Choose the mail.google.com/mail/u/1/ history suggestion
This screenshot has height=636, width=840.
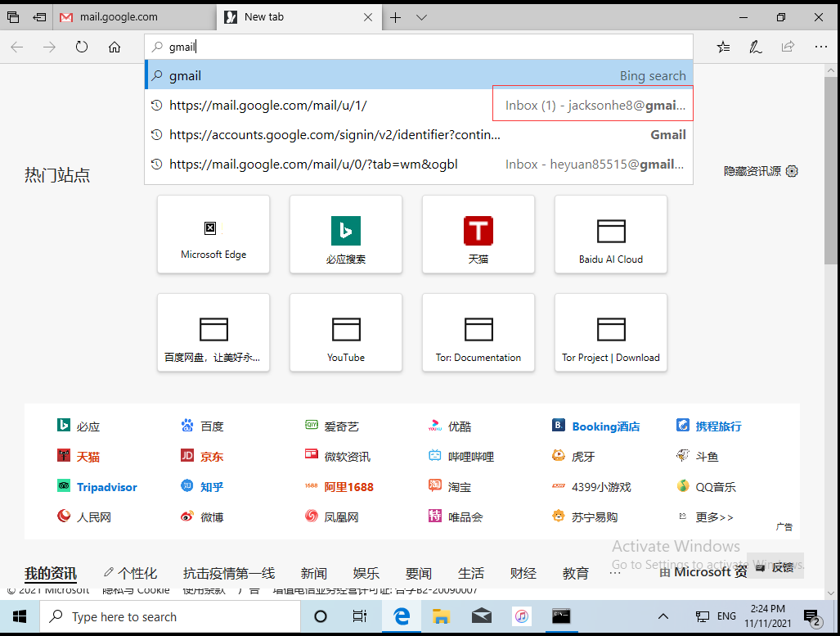[419, 105]
